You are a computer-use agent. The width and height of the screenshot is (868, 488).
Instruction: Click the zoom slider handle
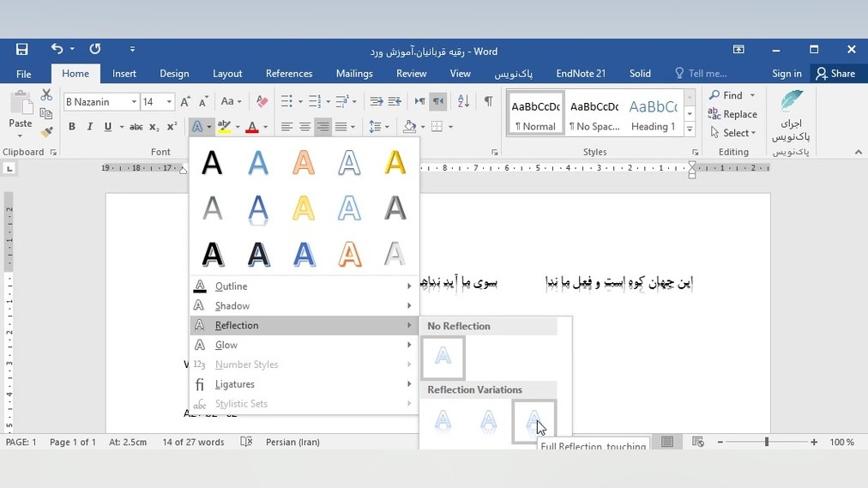(x=767, y=442)
